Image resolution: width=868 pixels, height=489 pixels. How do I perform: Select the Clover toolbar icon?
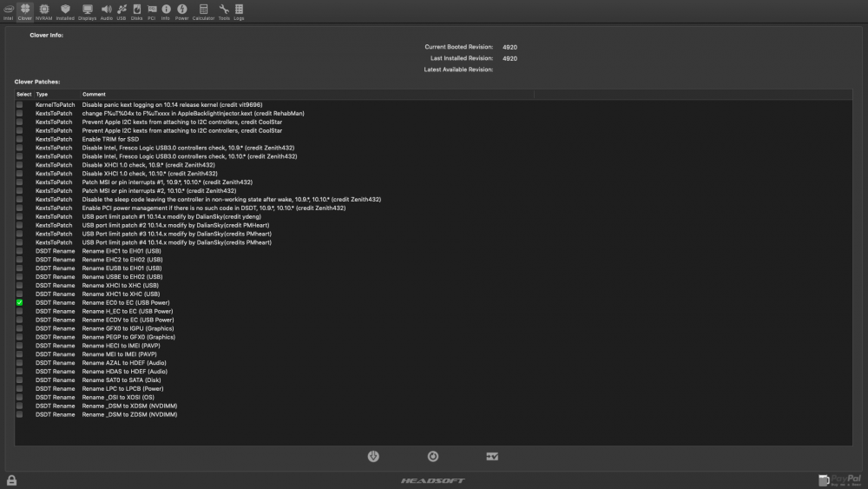(x=25, y=11)
